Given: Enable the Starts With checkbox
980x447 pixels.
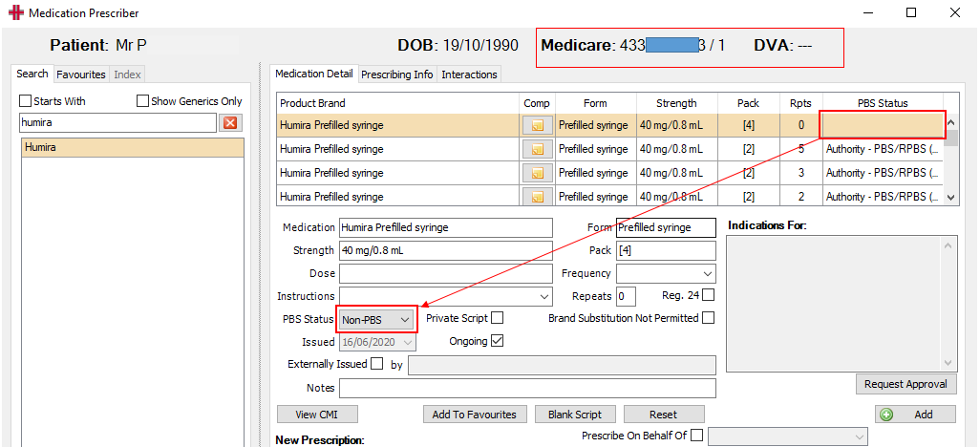Looking at the screenshot, I should click(26, 101).
